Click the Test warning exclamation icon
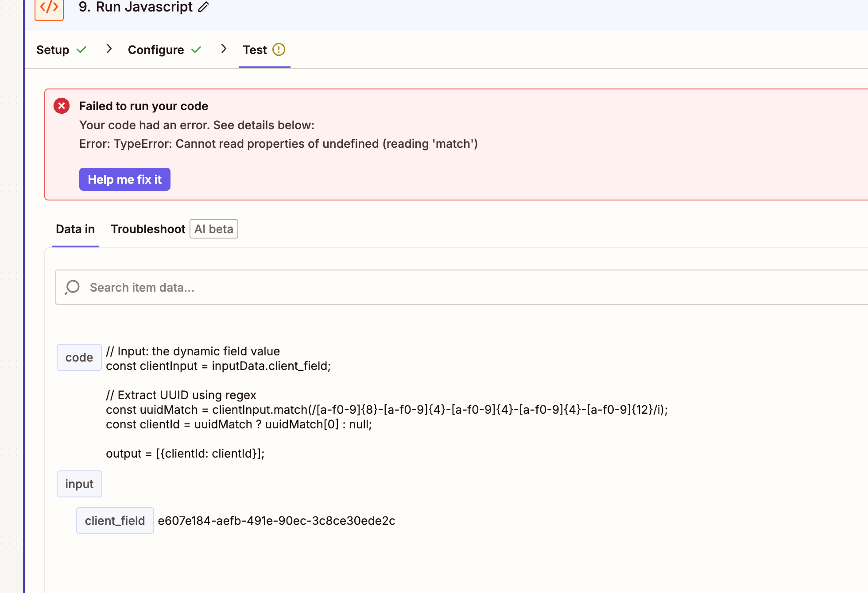The width and height of the screenshot is (868, 593). pos(279,50)
